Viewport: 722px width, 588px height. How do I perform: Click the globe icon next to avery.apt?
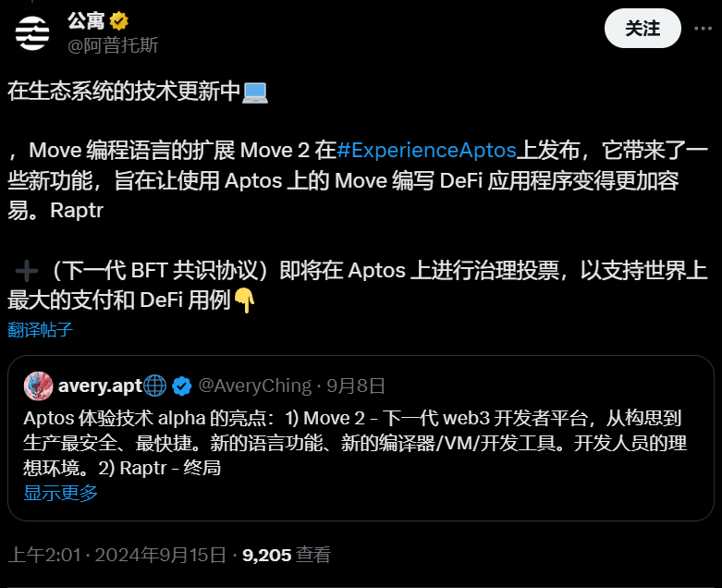tap(154, 386)
